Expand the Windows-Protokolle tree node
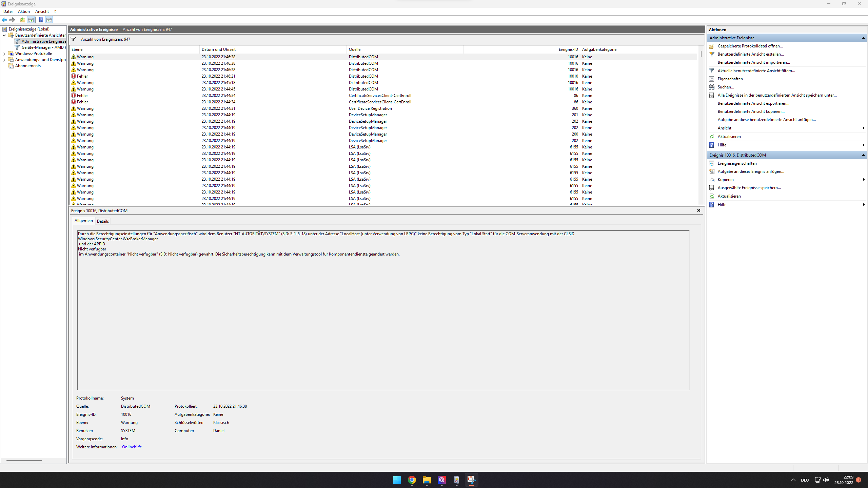 [4, 54]
